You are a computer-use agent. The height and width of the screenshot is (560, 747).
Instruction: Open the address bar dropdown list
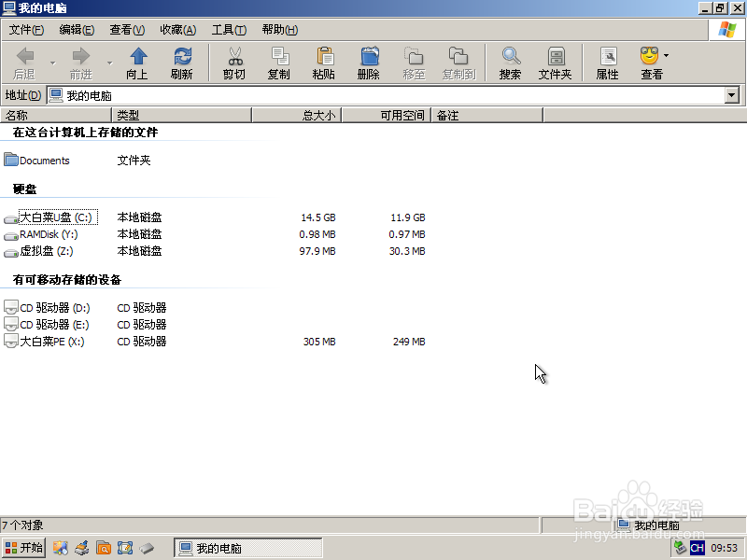[x=729, y=94]
